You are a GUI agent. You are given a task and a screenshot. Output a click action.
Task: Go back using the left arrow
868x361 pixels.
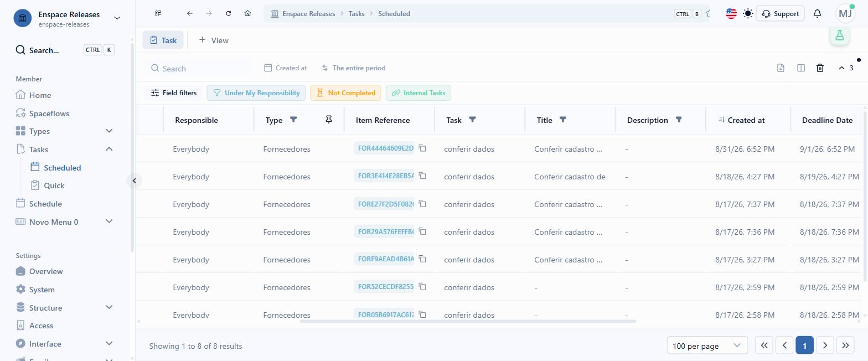tap(190, 13)
